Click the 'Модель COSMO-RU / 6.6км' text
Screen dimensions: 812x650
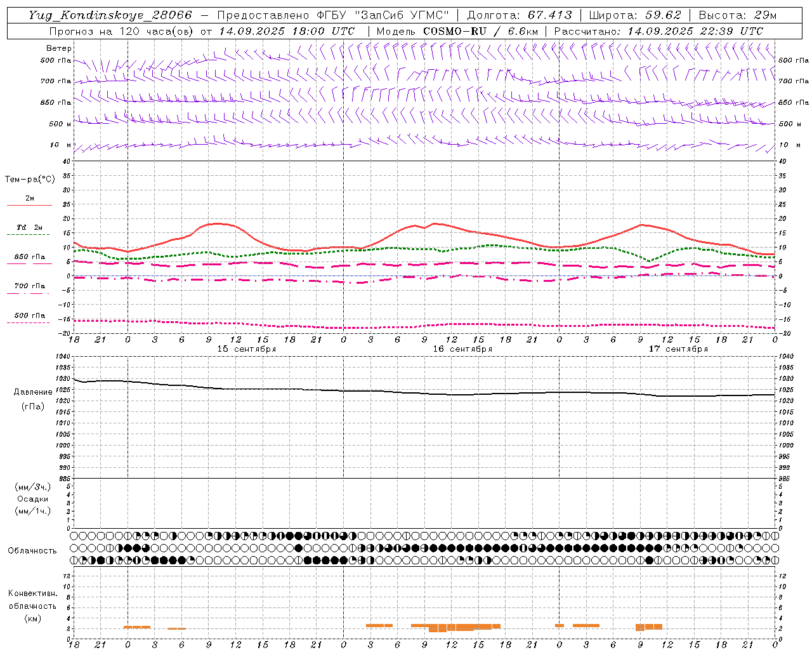tap(457, 31)
